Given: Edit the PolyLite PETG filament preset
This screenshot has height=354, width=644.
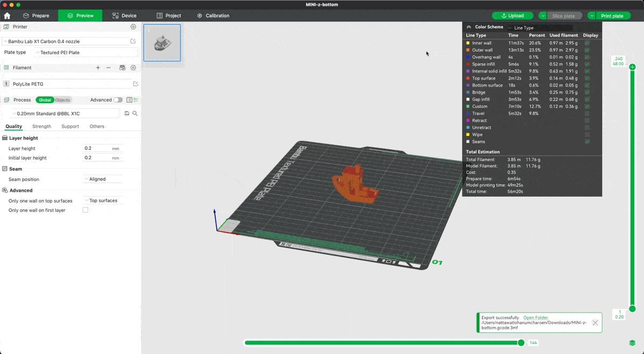Looking at the screenshot, I should 135,84.
